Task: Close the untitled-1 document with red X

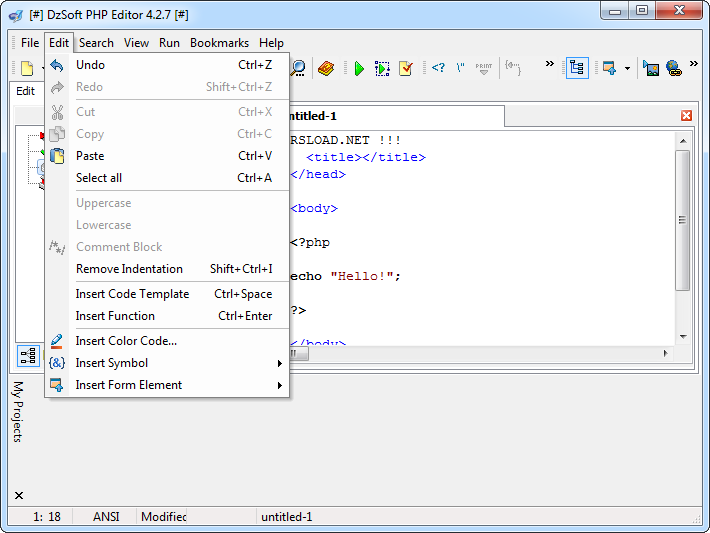Action: (686, 115)
